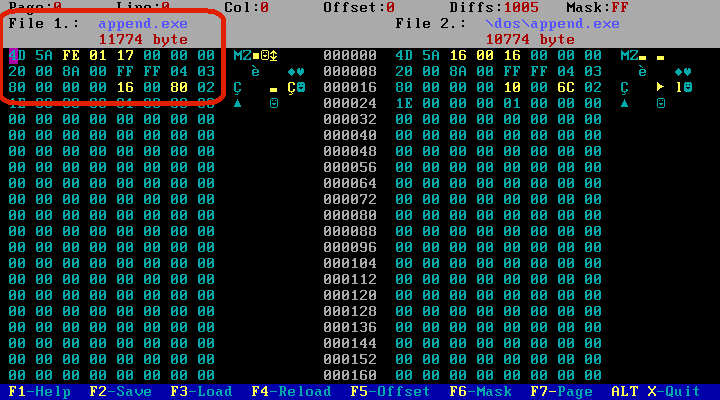Viewport: 720px width, 400px height.
Task: Click the MZ ASCII text of File 1
Action: point(242,56)
